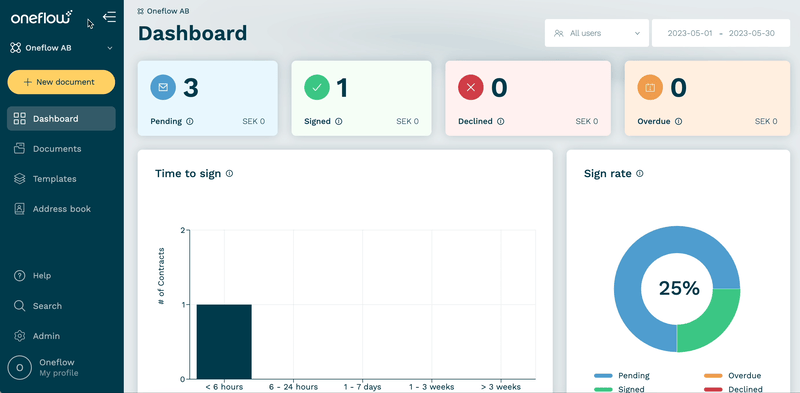Viewport: 800px width, 393px height.
Task: Click the SEK 0 value in Pending card
Action: click(254, 121)
